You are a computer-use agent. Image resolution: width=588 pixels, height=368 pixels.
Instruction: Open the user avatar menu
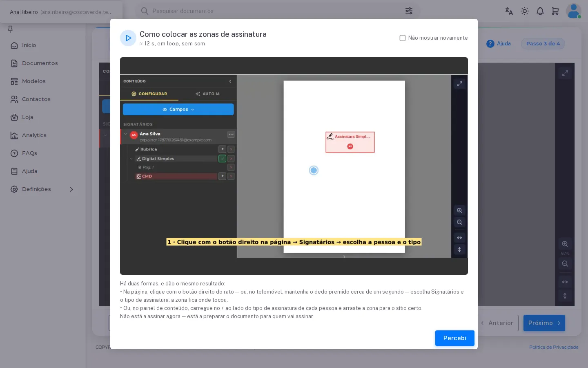(574, 11)
